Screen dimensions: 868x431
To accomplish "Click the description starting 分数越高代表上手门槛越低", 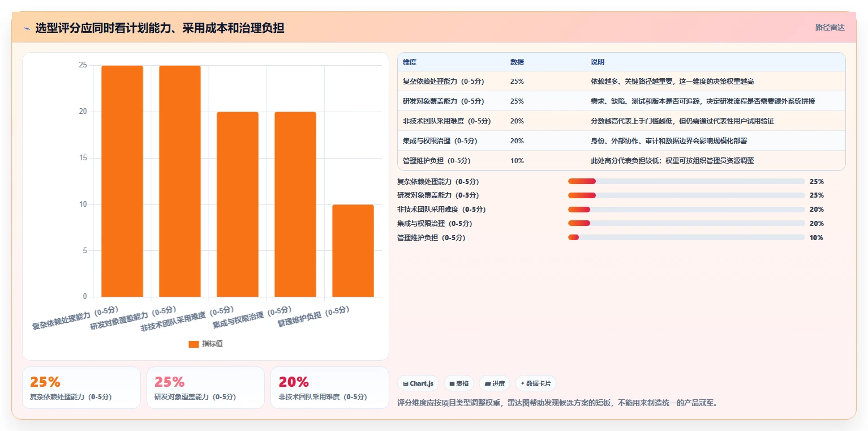I will pos(682,121).
